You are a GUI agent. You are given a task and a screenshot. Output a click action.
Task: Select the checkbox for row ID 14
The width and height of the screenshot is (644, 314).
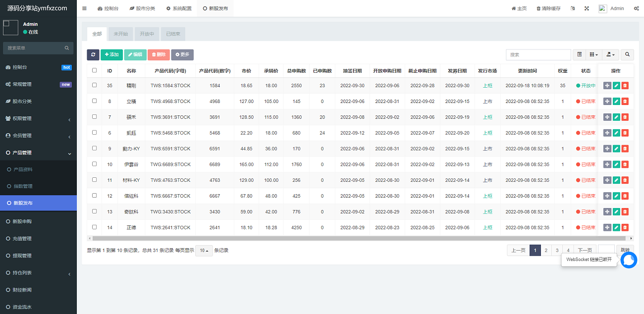[x=95, y=227]
